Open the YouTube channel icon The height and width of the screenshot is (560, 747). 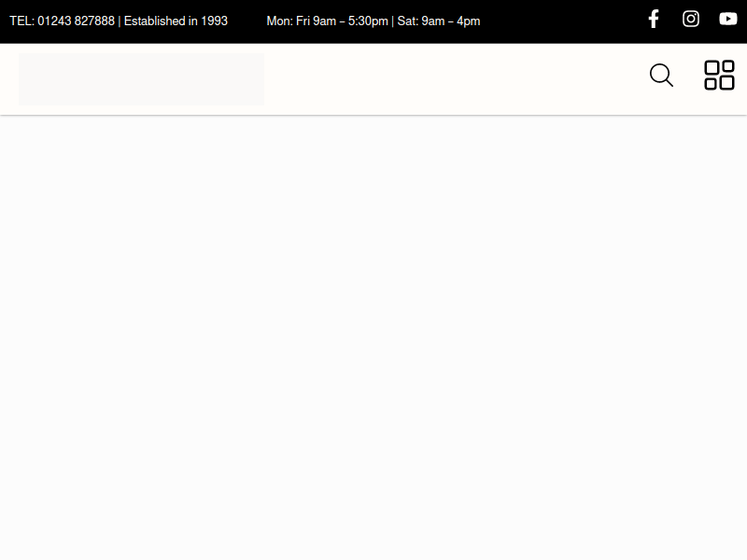tap(728, 19)
